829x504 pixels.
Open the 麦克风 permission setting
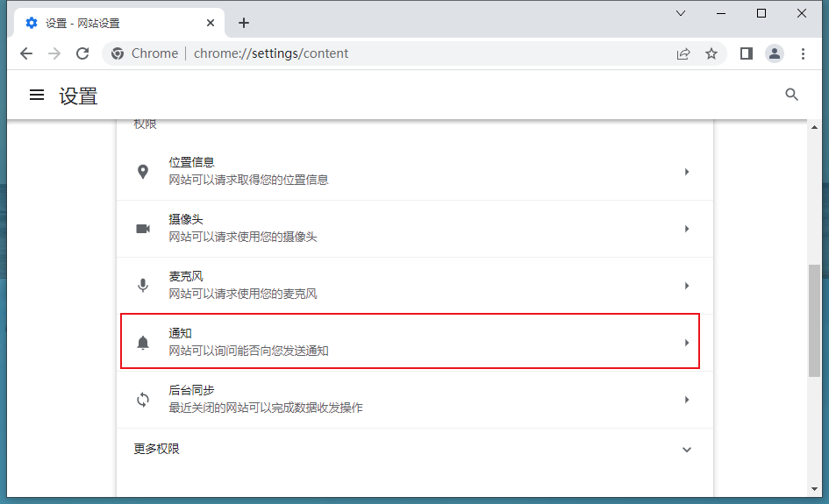click(x=415, y=286)
